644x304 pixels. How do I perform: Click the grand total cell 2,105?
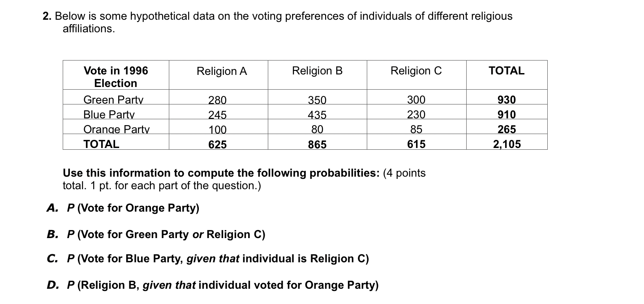(x=507, y=144)
